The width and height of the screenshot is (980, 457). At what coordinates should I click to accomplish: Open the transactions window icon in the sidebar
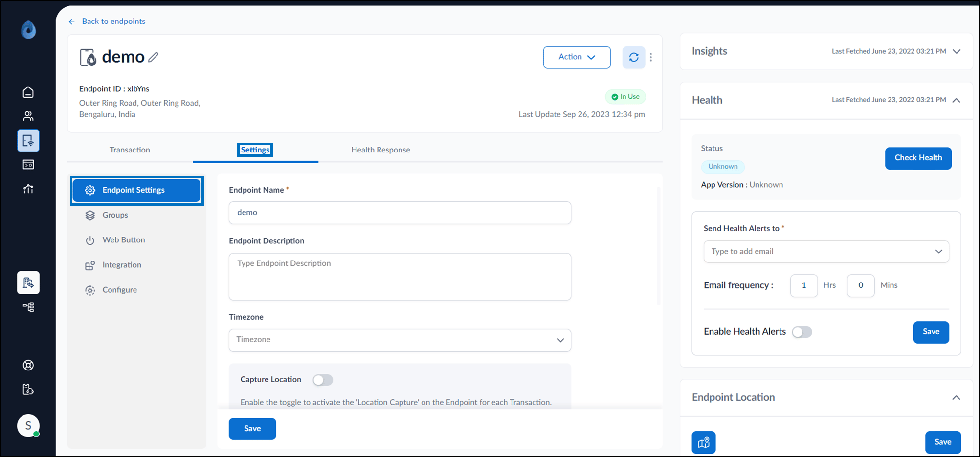pyautogui.click(x=28, y=165)
